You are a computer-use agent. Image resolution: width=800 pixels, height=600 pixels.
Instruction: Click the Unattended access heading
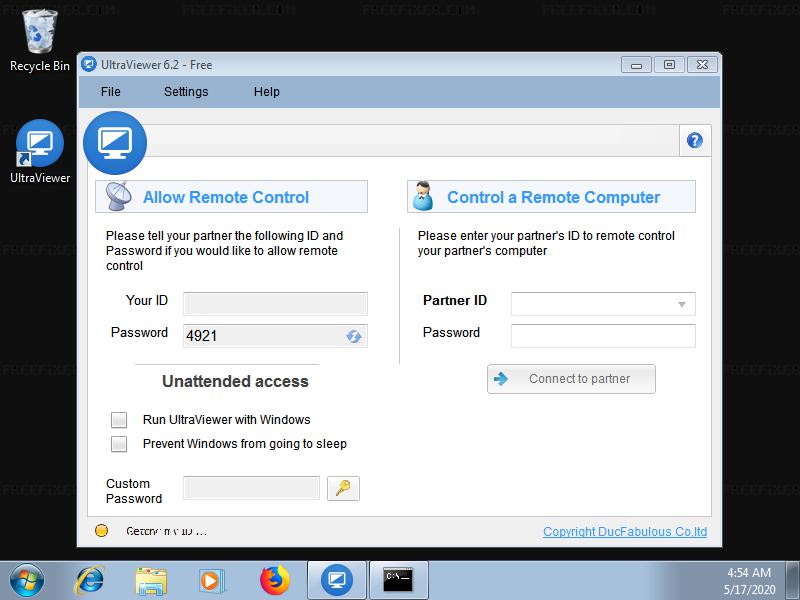click(235, 381)
